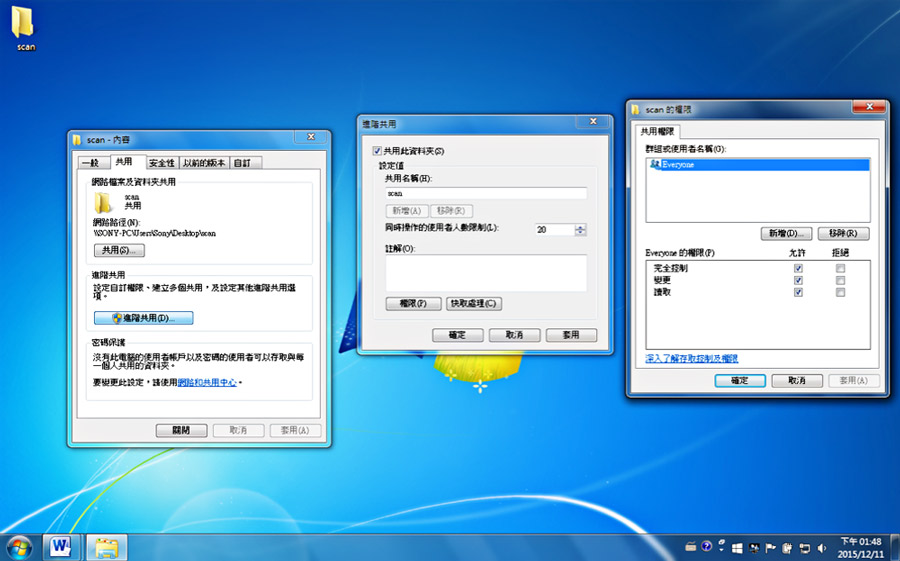Click the user limit spinner arrows
The image size is (900, 561).
580,230
